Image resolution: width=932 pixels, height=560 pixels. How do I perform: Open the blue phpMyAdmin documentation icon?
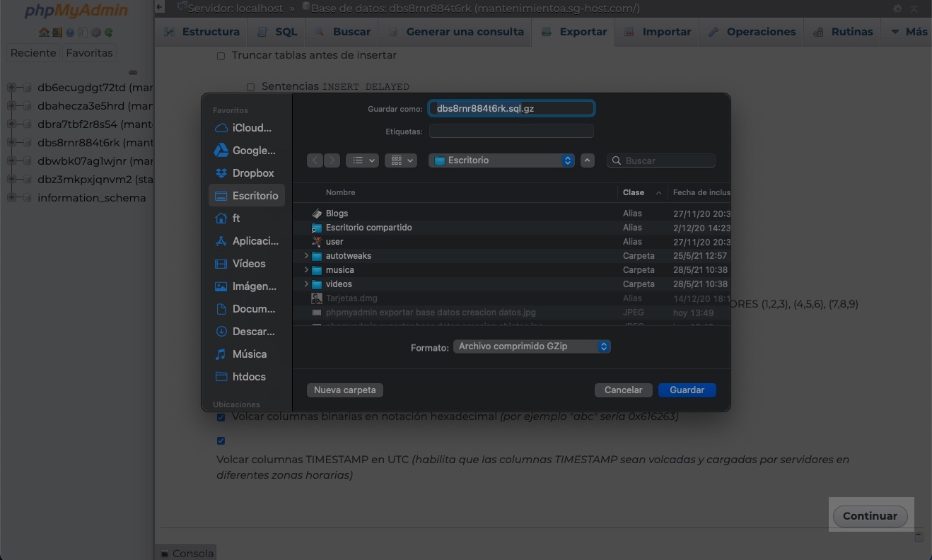(x=70, y=33)
